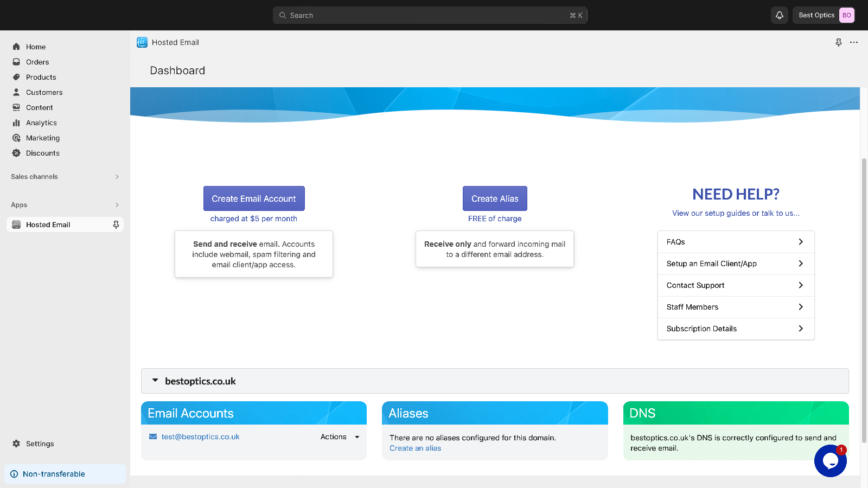Open the three-dot overflow menu
This screenshot has width=868, height=488.
(x=854, y=42)
